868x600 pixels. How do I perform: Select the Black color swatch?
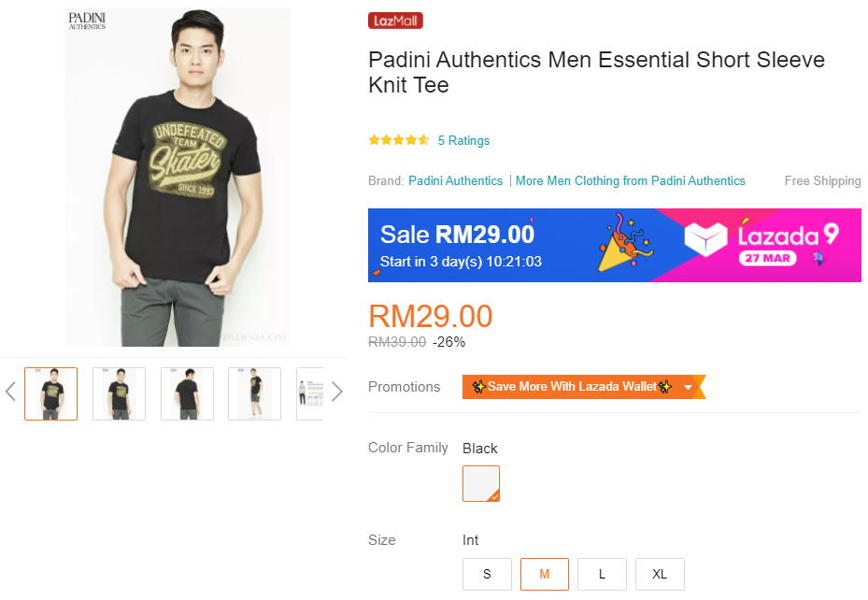pyautogui.click(x=481, y=483)
